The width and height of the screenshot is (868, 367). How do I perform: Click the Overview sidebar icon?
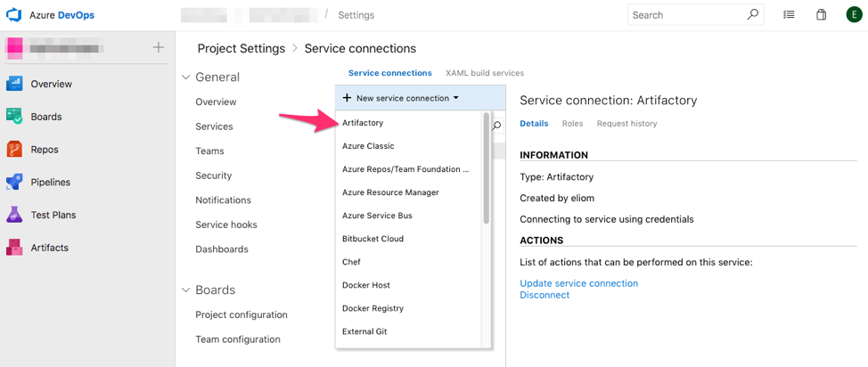(x=14, y=84)
